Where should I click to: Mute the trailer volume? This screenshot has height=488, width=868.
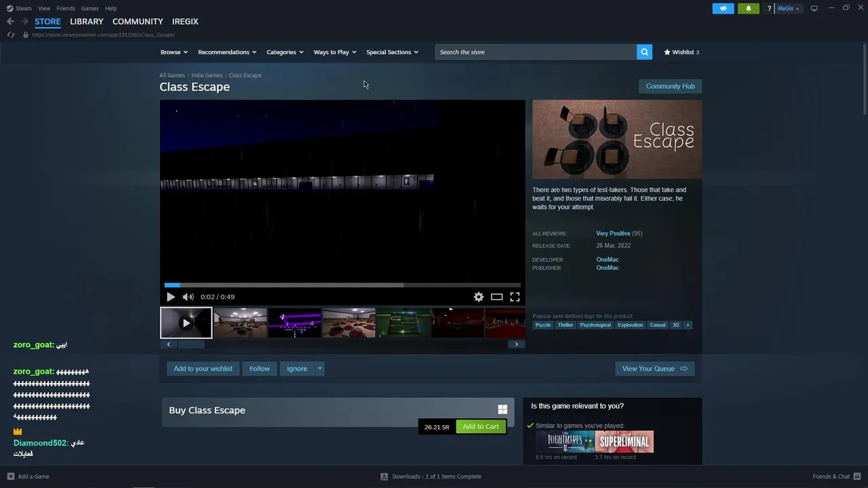tap(188, 297)
